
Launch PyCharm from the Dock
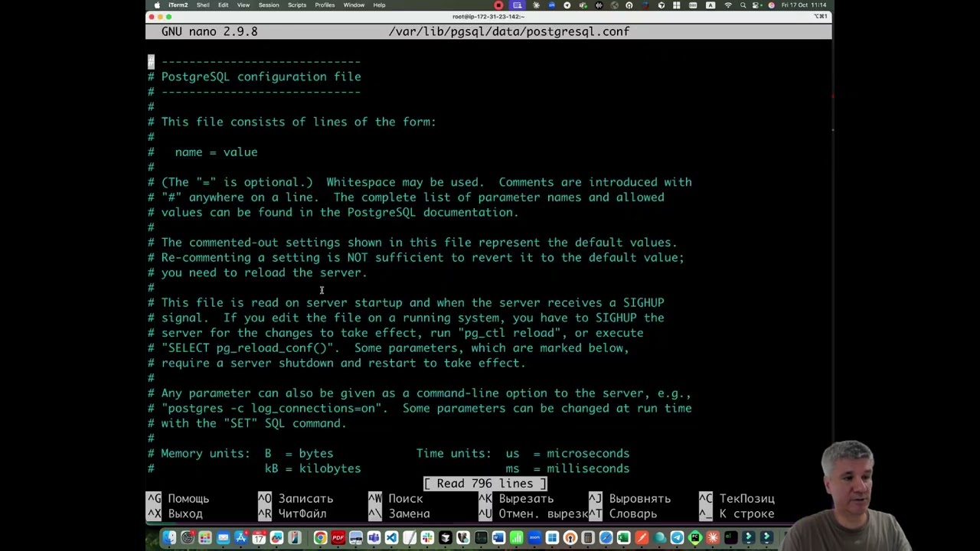click(694, 537)
